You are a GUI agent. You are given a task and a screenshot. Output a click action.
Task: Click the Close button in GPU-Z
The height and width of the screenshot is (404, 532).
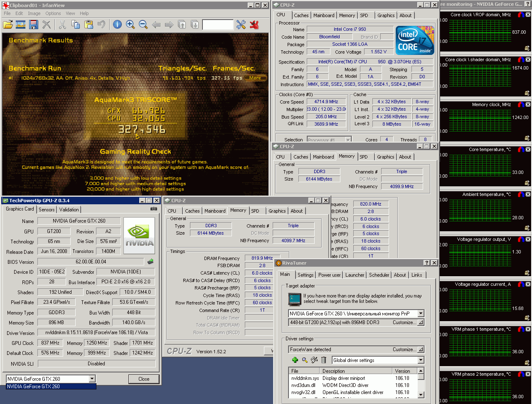tap(144, 379)
